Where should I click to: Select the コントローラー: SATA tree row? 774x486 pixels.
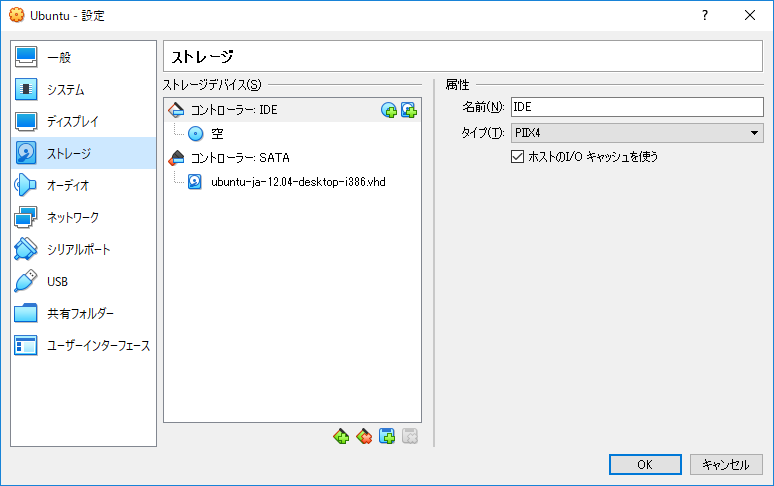coord(292,158)
